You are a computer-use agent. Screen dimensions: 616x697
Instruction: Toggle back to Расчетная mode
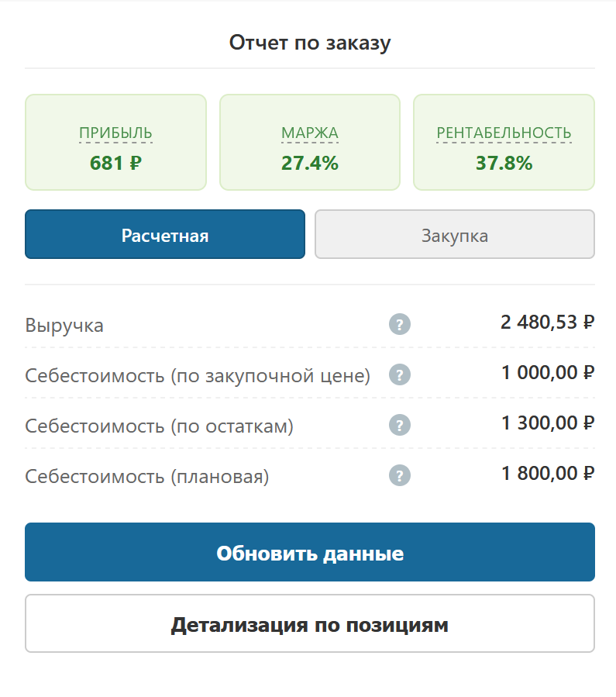coord(164,234)
